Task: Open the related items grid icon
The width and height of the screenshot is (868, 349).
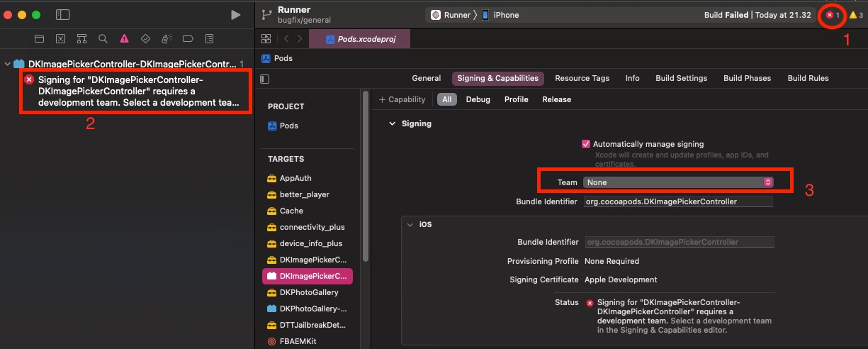Action: [x=266, y=38]
